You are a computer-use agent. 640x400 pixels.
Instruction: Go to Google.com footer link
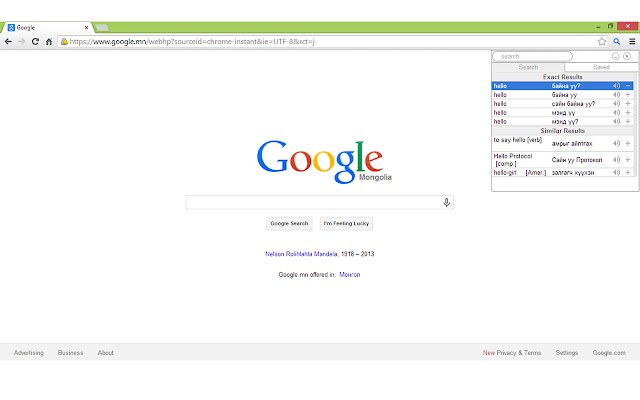pyautogui.click(x=609, y=353)
